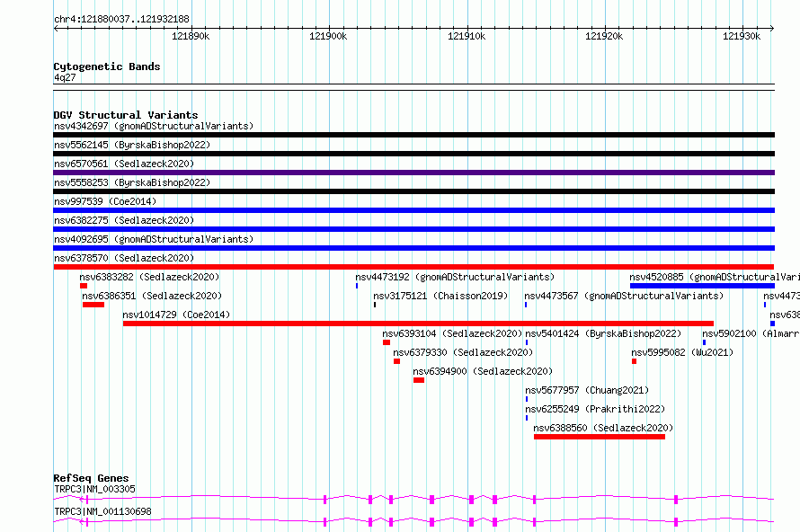Viewport: 800px width, 532px height.
Task: Select the nsv6379330 Sedlazeck2020 label
Action: (463, 352)
